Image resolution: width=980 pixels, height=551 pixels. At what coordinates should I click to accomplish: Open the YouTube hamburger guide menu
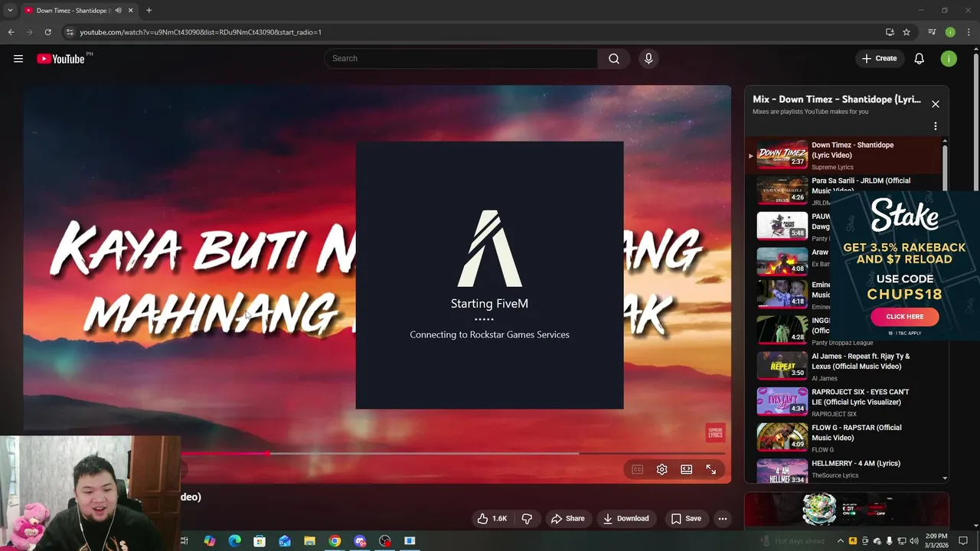[18, 59]
